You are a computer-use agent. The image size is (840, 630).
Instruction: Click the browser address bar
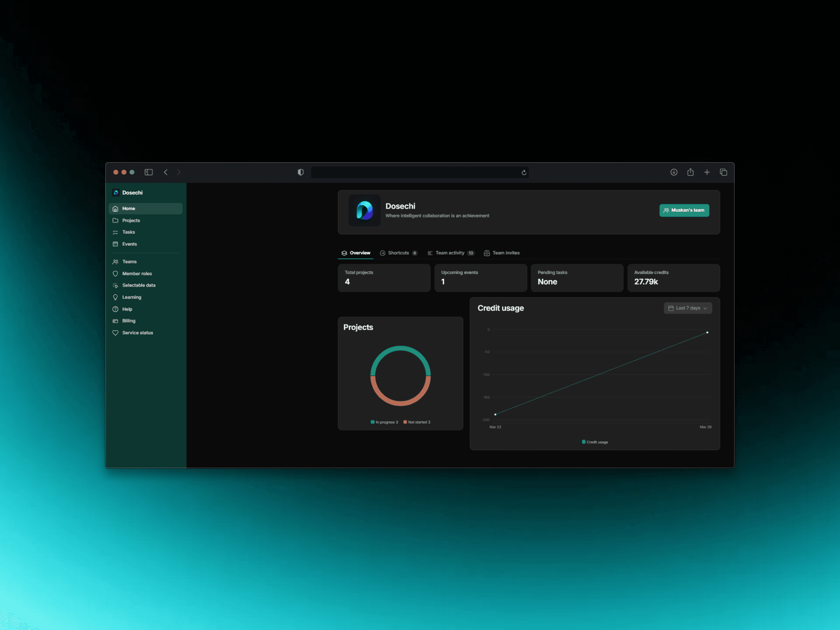click(416, 172)
